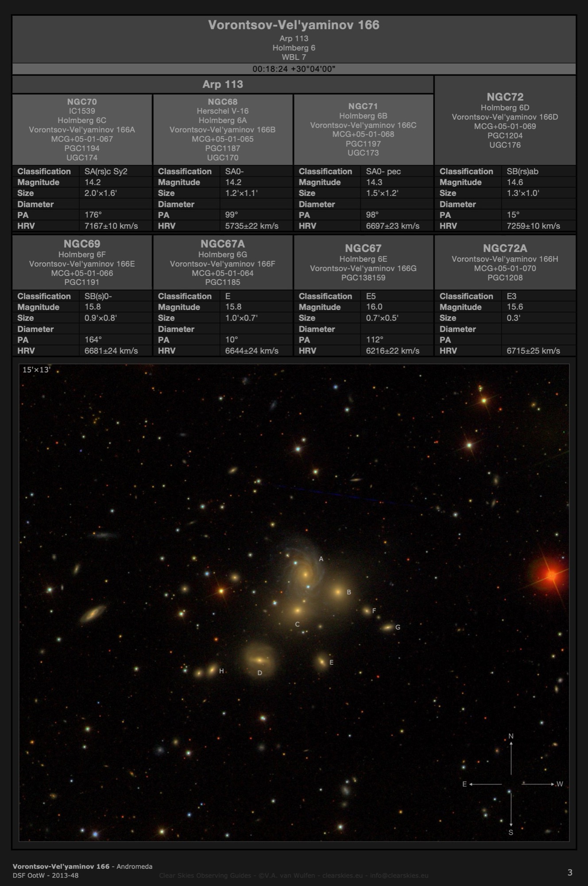Click the galaxy labeled A in the image
The image size is (588, 886).
[x=305, y=575]
